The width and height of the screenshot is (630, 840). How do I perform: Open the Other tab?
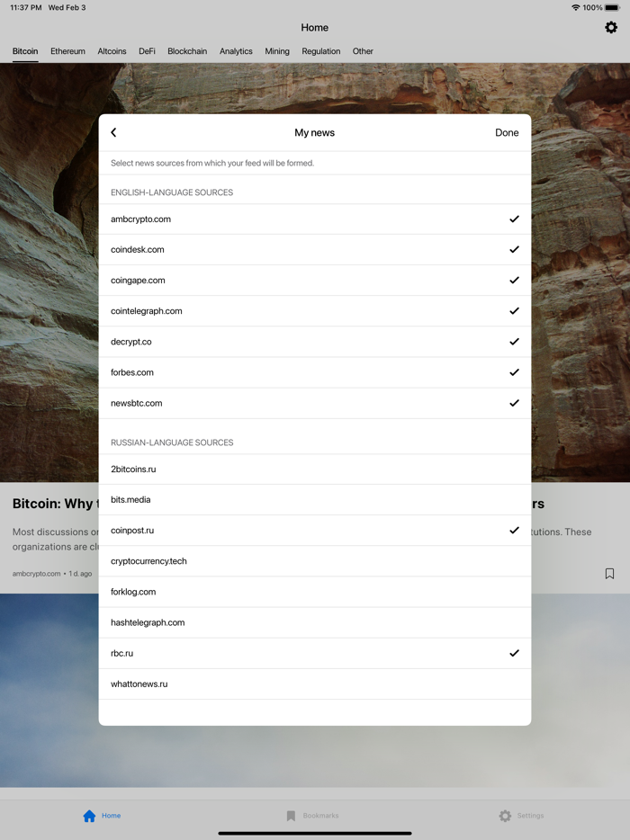pyautogui.click(x=363, y=51)
